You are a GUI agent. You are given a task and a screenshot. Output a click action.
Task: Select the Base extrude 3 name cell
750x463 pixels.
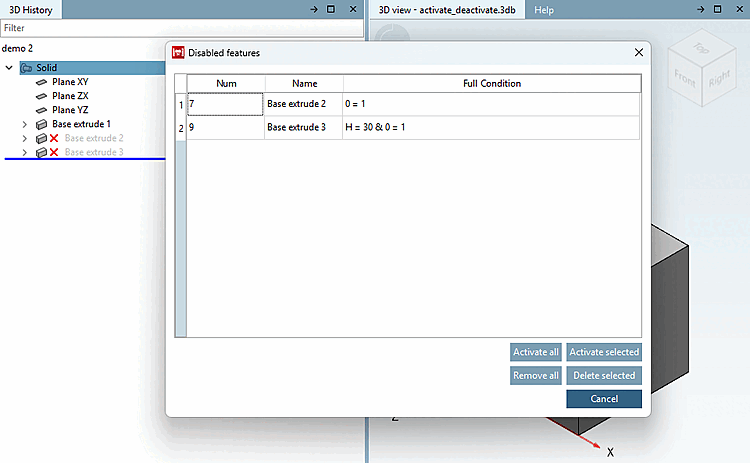pos(303,128)
